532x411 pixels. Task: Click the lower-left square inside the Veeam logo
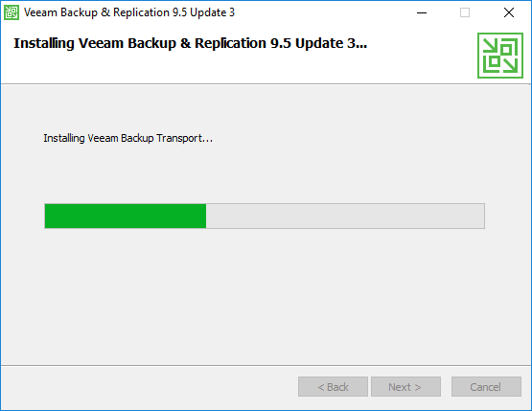[x=495, y=61]
